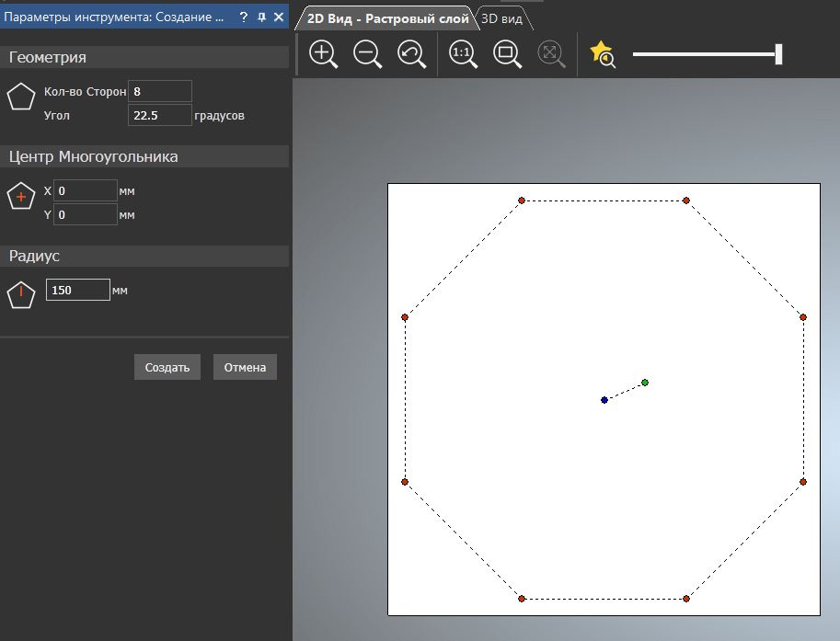The width and height of the screenshot is (840, 641).
Task: Toggle the panel pin auto-hide icon
Action: tap(261, 17)
